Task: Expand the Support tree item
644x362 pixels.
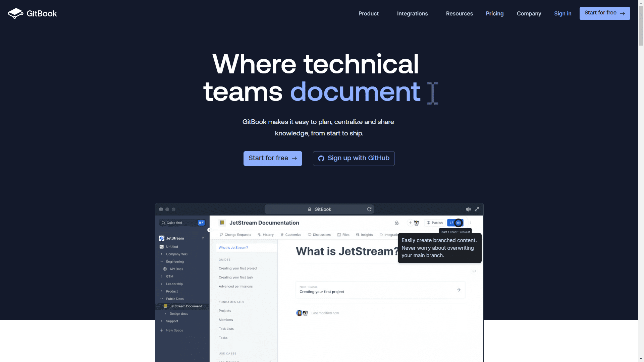Action: [x=162, y=321]
